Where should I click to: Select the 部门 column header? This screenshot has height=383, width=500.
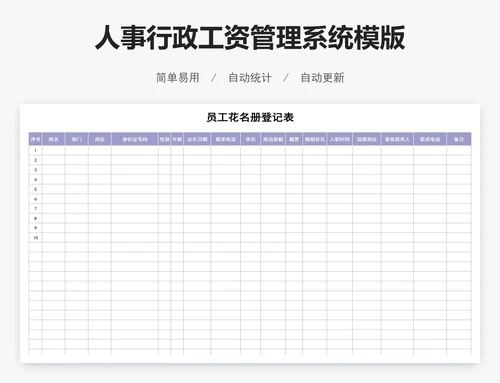pos(77,139)
